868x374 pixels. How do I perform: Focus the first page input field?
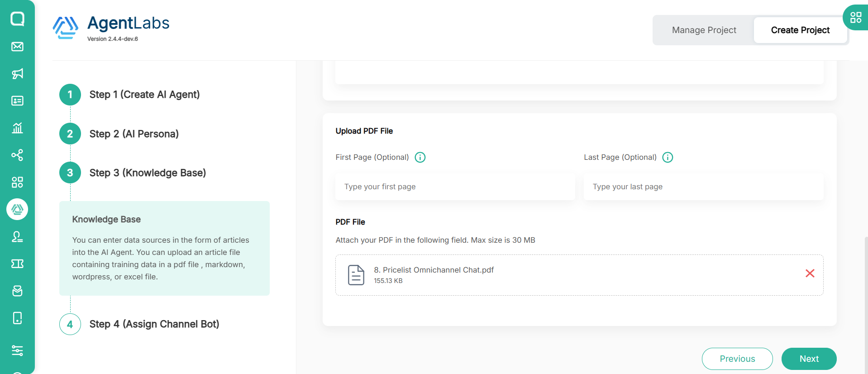click(455, 187)
